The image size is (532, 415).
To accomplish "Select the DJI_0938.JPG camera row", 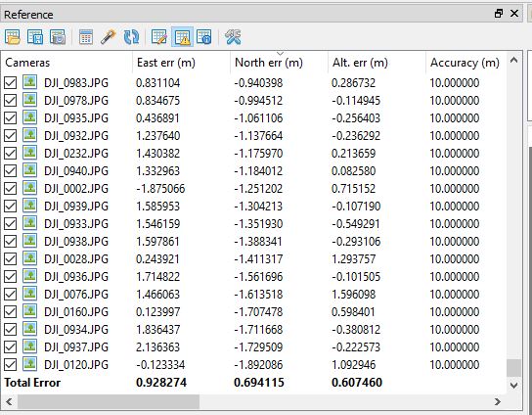I will pyautogui.click(x=253, y=242).
